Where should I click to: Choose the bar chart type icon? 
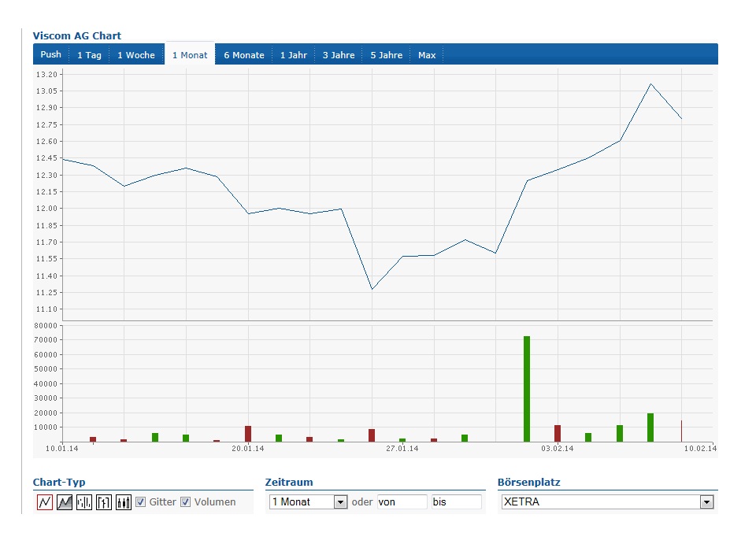point(84,502)
